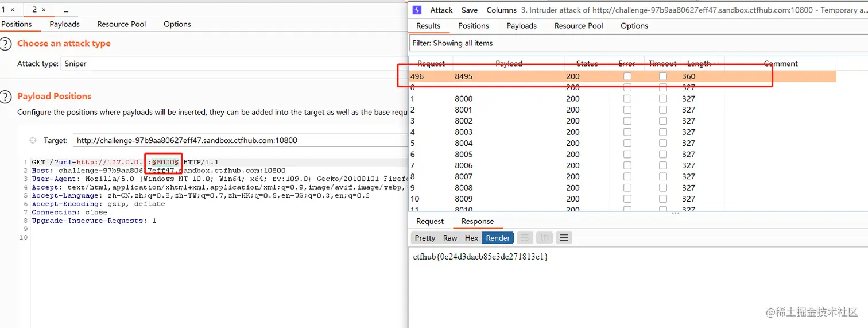Tick Timeout checkbox in payload 8004 row

pyautogui.click(x=663, y=143)
